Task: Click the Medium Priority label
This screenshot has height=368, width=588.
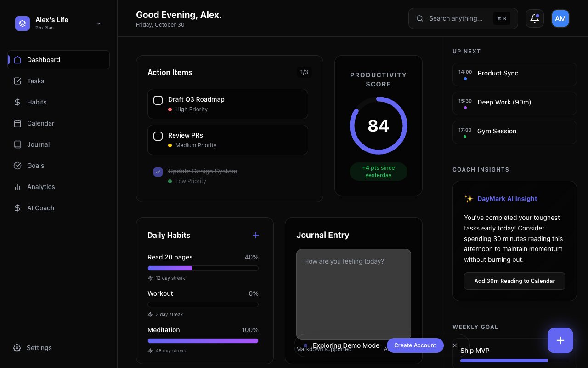Action: [x=196, y=145]
